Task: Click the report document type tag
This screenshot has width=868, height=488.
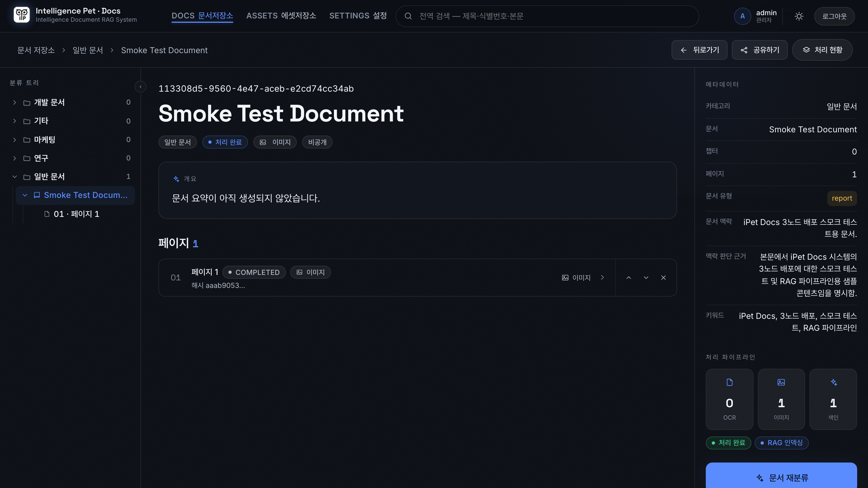Action: coord(842,198)
